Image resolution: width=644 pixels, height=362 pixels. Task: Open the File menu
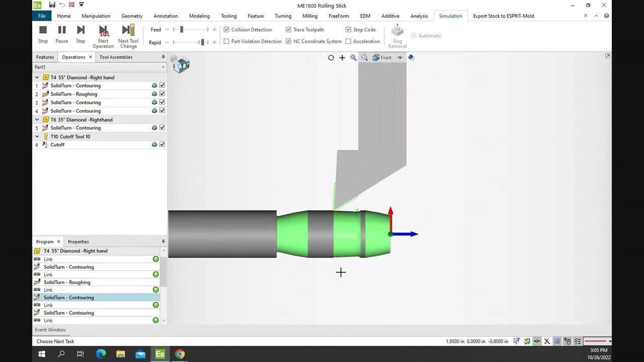42,16
